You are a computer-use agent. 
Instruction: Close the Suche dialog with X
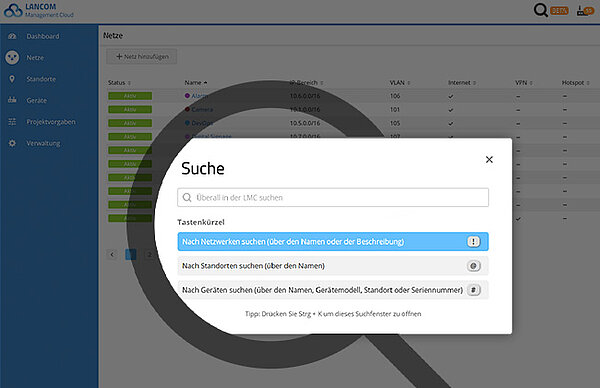[489, 160]
